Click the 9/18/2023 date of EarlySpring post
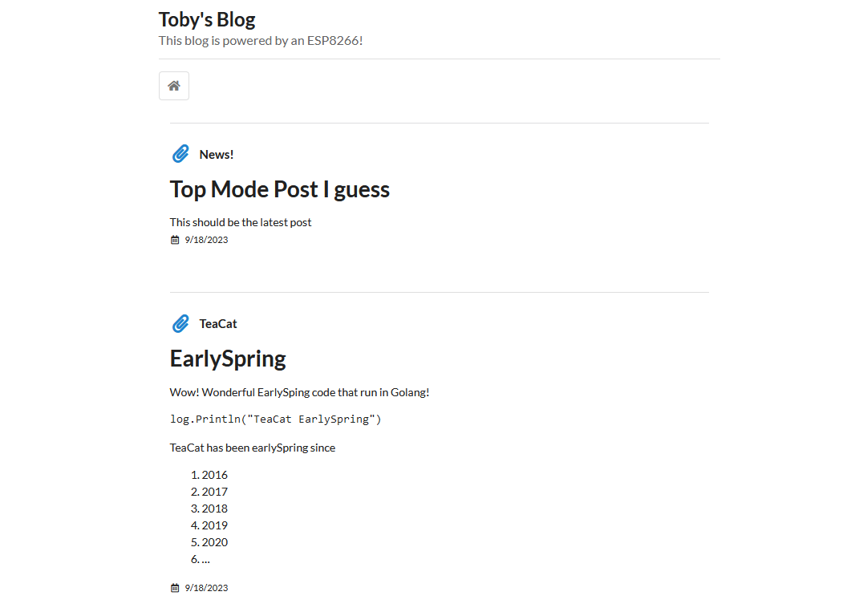843x616 pixels. (x=206, y=588)
